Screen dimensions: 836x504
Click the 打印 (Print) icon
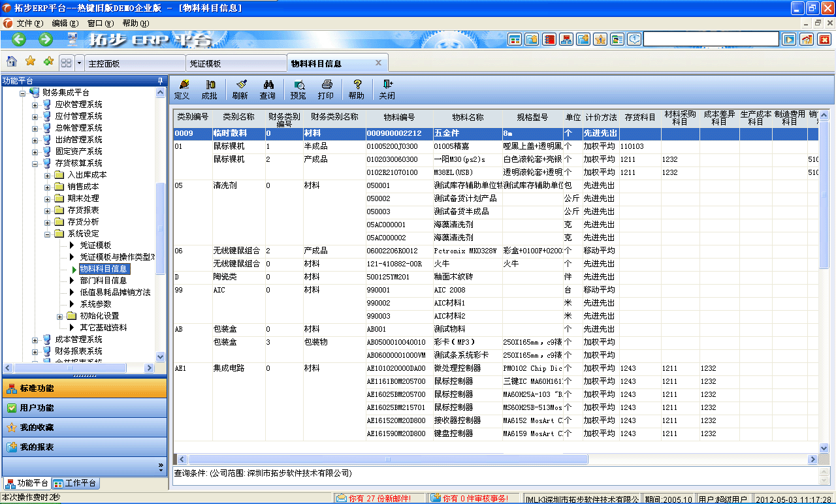click(x=326, y=89)
